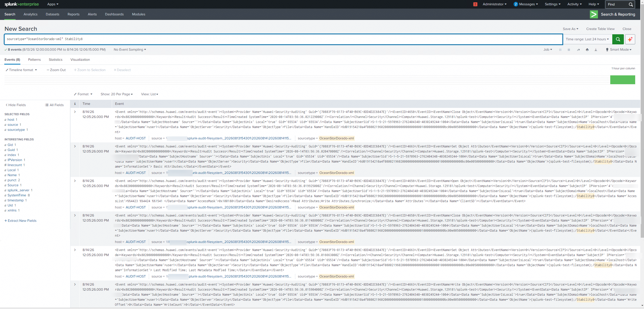Open the View: List dropdown
644x309 pixels.
(x=150, y=94)
